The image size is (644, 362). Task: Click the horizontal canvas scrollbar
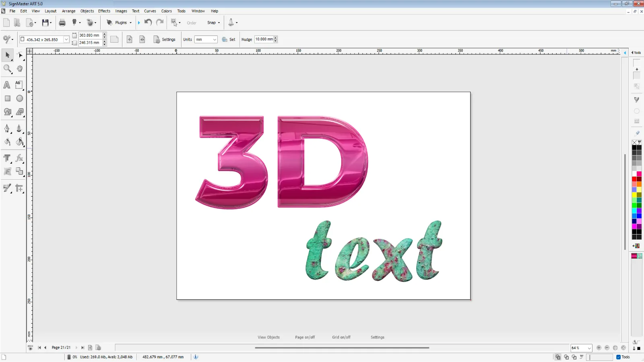click(x=342, y=348)
